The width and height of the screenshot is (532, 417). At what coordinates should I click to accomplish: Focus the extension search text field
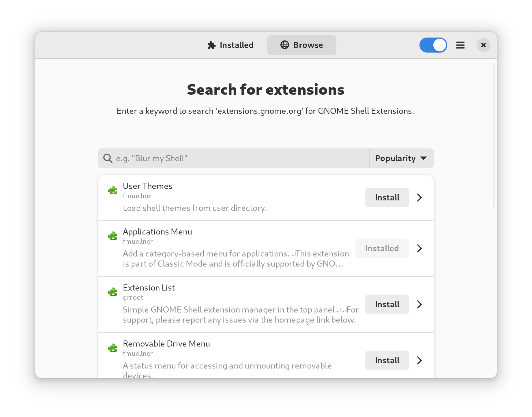click(x=239, y=158)
